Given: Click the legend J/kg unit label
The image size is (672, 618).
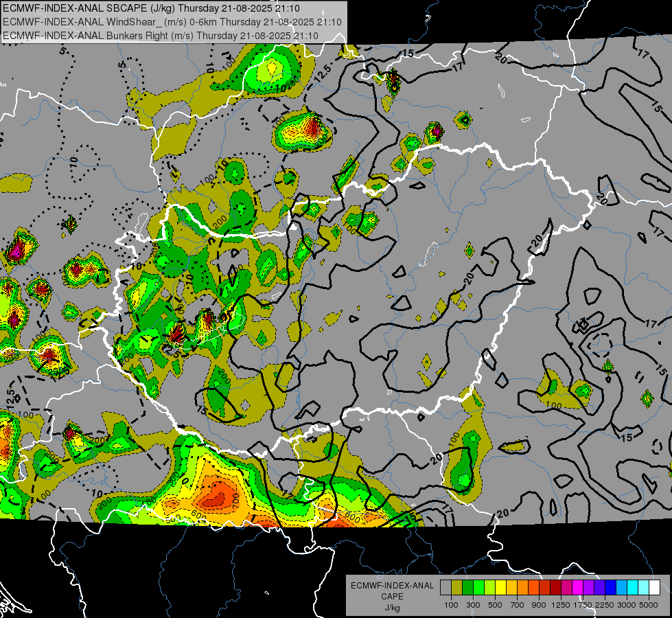Looking at the screenshot, I should [x=392, y=608].
